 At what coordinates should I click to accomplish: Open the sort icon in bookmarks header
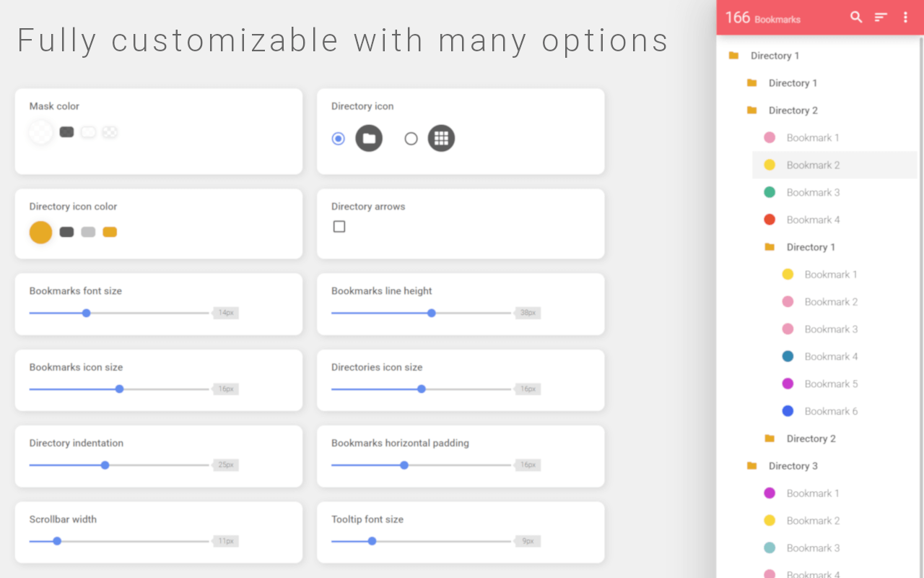(881, 17)
